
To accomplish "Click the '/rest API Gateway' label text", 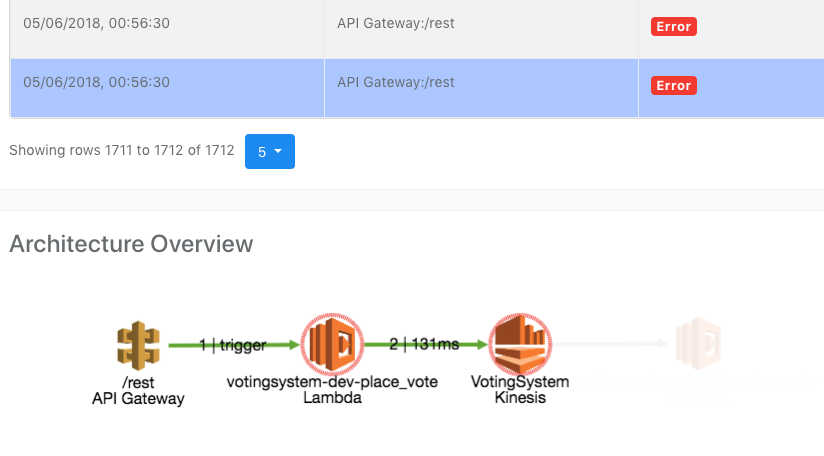I will (x=138, y=390).
